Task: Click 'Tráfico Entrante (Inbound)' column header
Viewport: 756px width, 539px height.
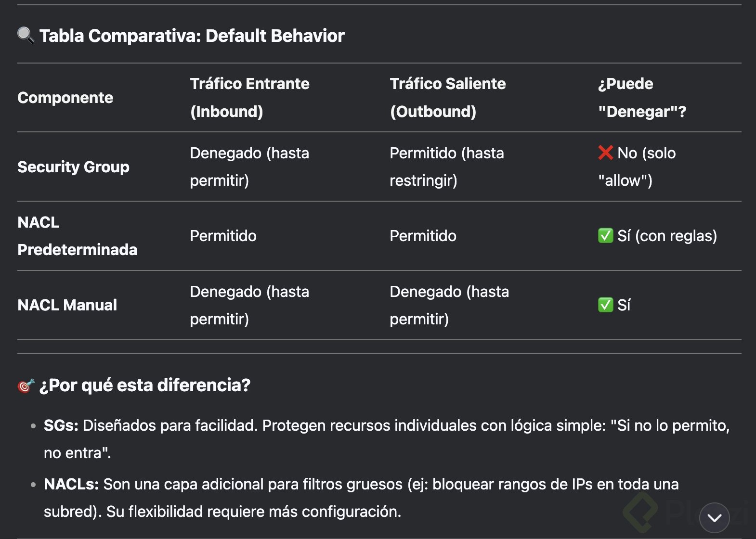Action: tap(249, 98)
